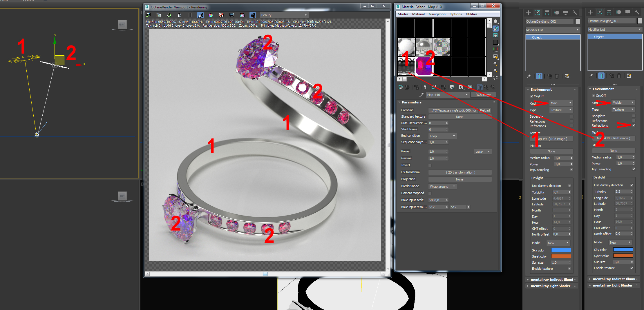Screen dimensions: 644x310
Task: Open the Options menu
Action: pos(456,14)
